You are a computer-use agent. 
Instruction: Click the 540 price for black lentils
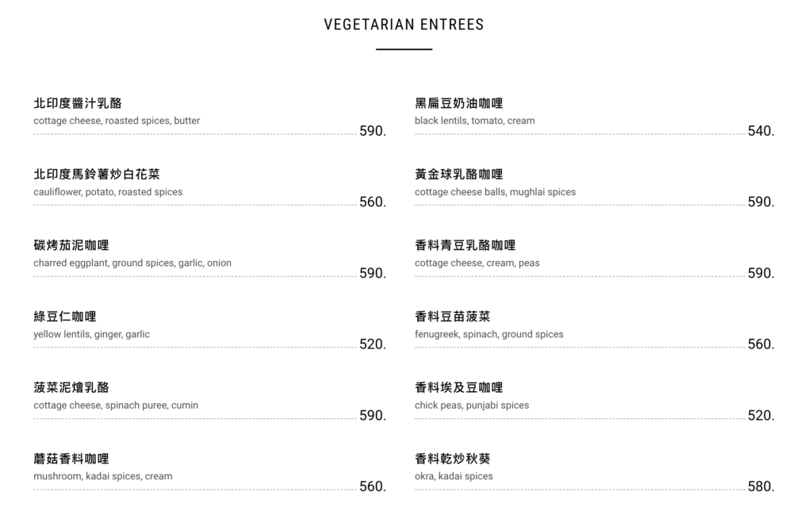[760, 131]
